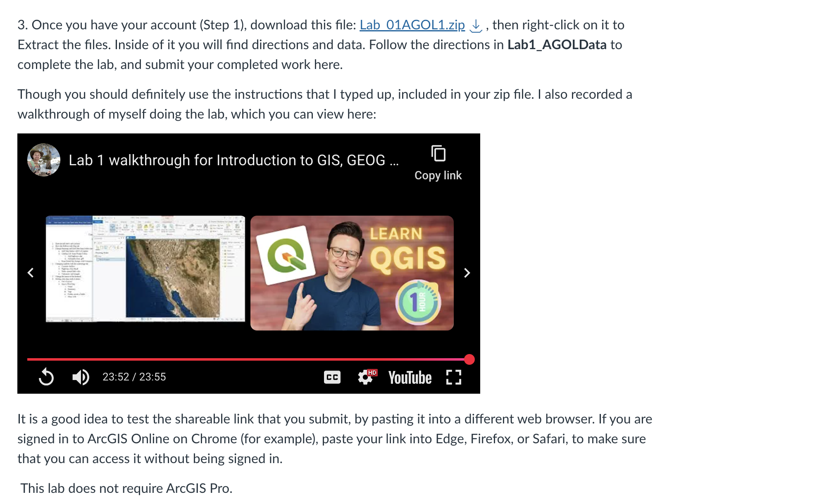Copy the video link
This screenshot has height=504, width=829.
click(438, 163)
